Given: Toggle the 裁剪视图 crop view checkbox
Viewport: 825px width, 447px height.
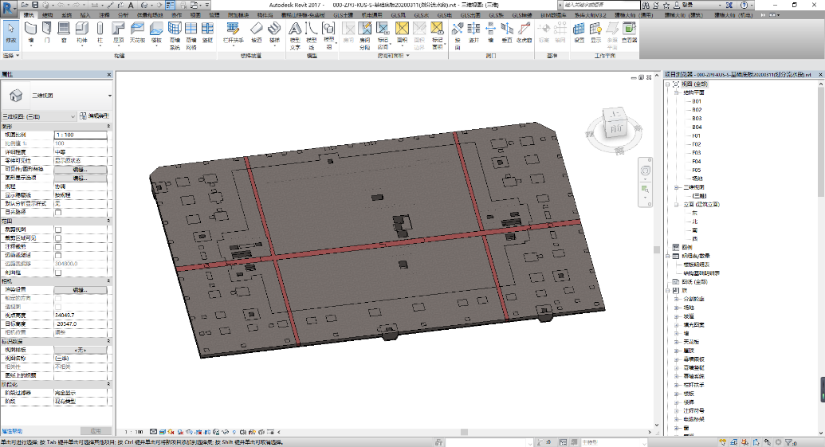Looking at the screenshot, I should (x=58, y=230).
